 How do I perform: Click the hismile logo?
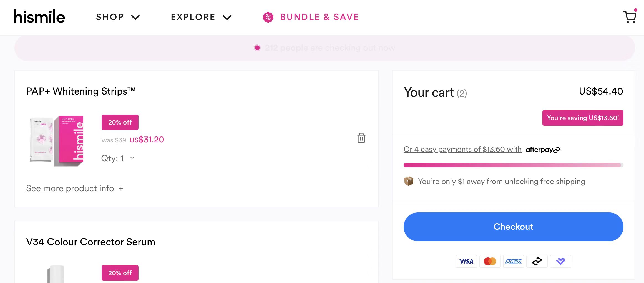click(39, 17)
